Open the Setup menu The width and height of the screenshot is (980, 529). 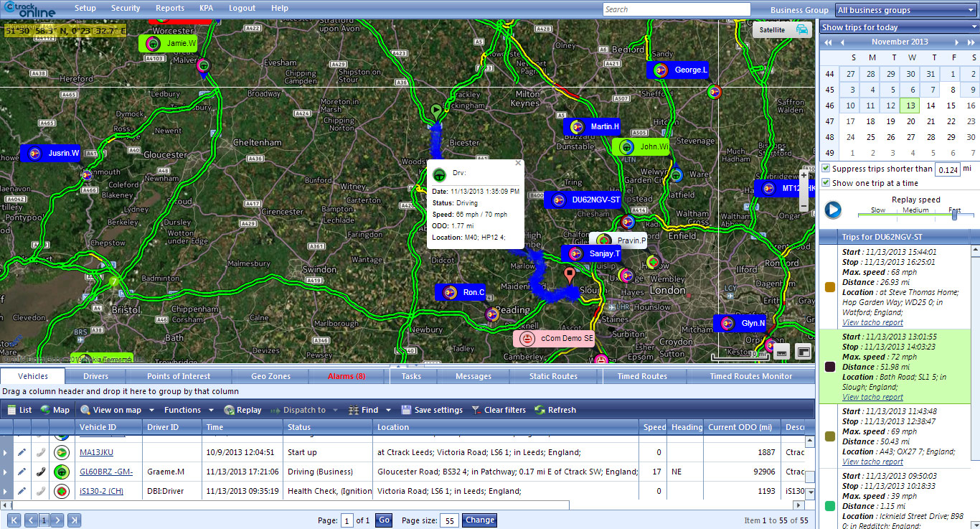(x=85, y=9)
